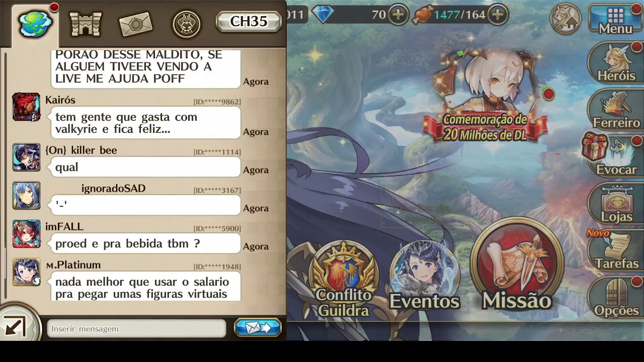The width and height of the screenshot is (644, 362).
Task: Change chat channel via CH35 button
Action: pyautogui.click(x=249, y=21)
